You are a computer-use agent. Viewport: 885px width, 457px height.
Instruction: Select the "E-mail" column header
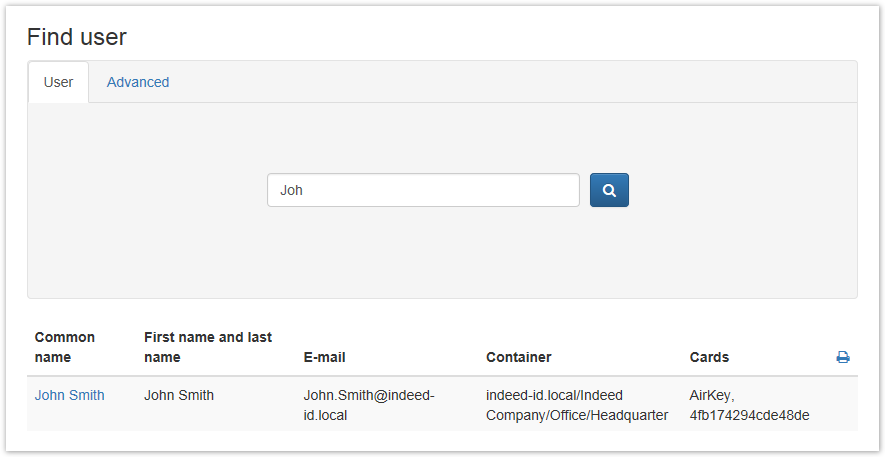pos(325,357)
